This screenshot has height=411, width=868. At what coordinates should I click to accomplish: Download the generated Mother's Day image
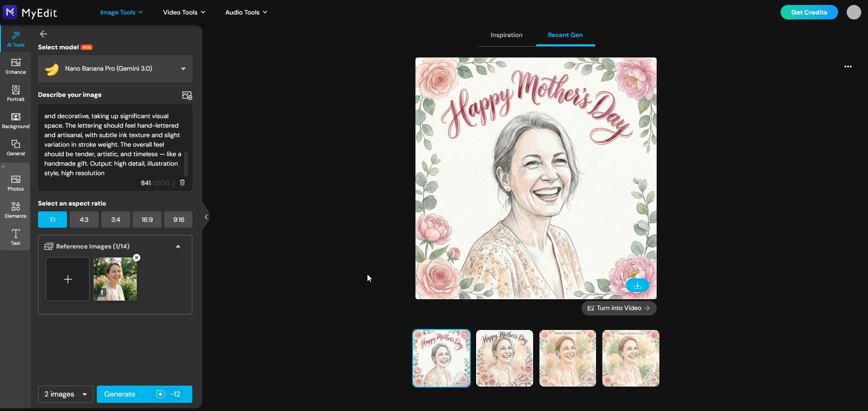point(638,285)
